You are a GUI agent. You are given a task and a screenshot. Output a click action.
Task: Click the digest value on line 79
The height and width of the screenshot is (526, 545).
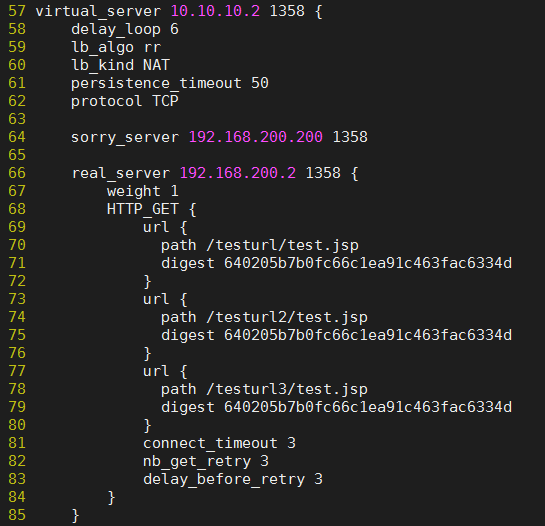point(368,407)
